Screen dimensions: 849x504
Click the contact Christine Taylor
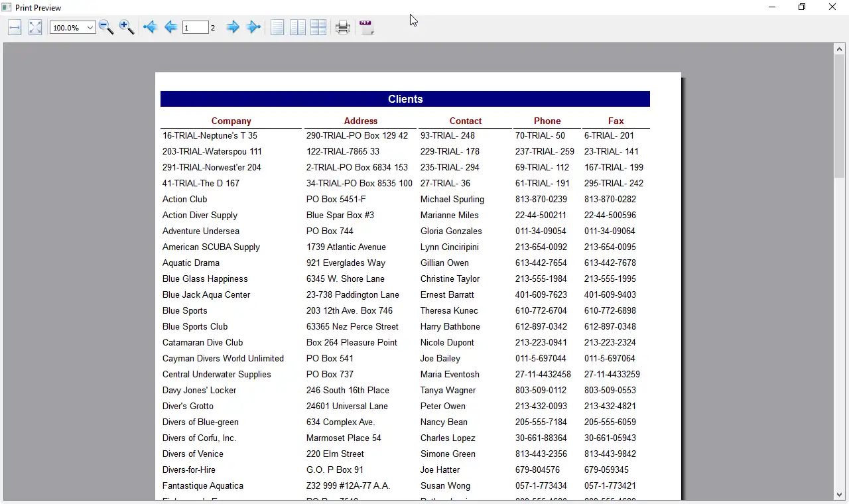[x=450, y=279]
